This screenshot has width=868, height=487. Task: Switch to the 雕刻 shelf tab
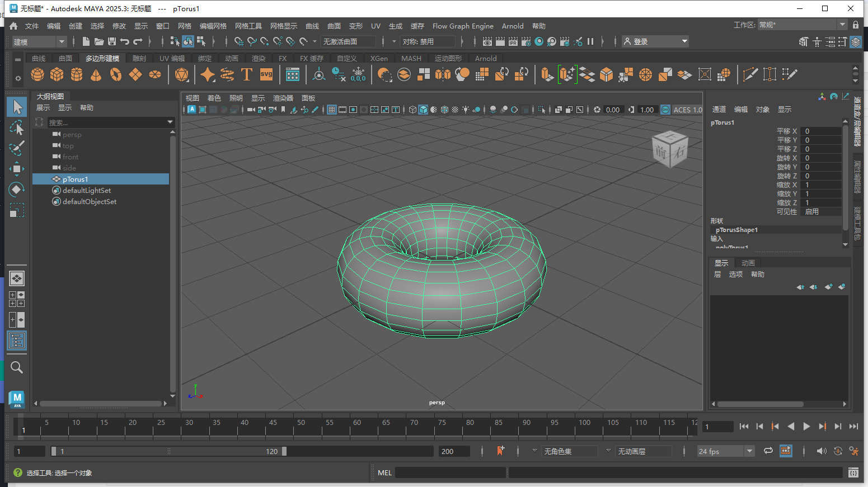coord(139,58)
